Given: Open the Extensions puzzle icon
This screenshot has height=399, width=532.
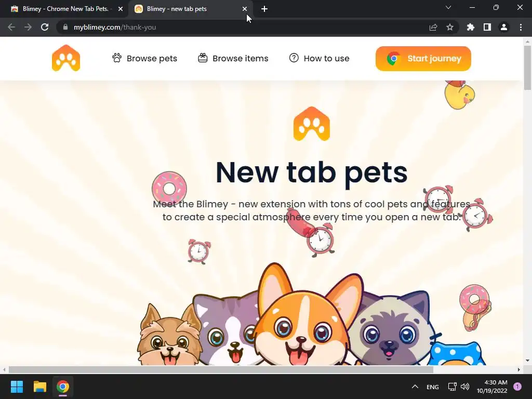Looking at the screenshot, I should click(x=470, y=27).
